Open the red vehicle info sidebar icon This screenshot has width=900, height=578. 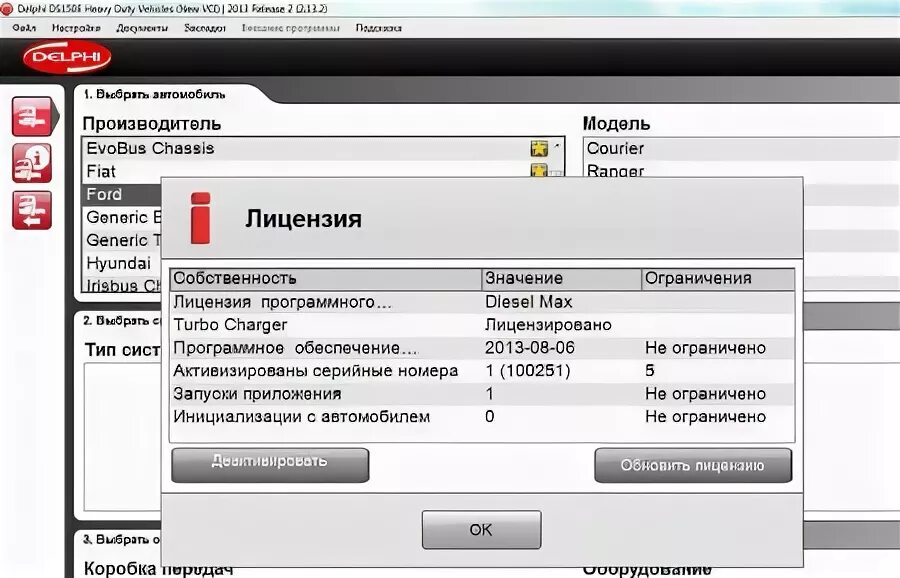[x=32, y=163]
